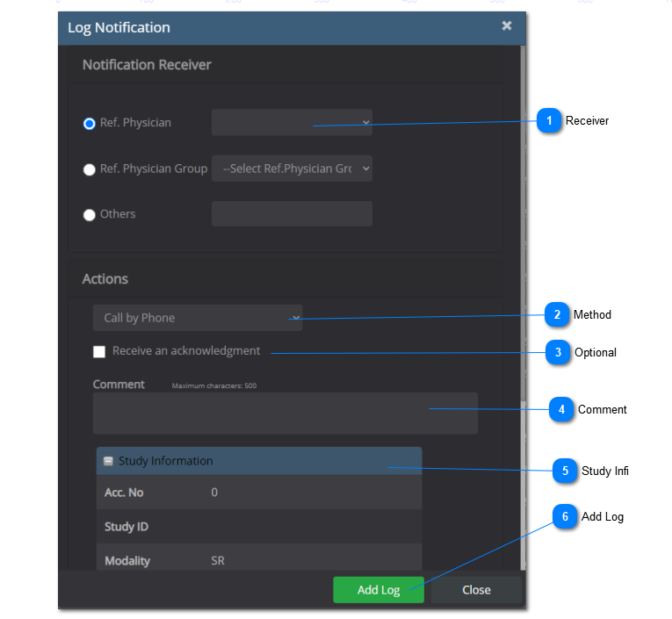Collapse the Study Information minus icon
The width and height of the screenshot is (672, 619).
click(108, 461)
